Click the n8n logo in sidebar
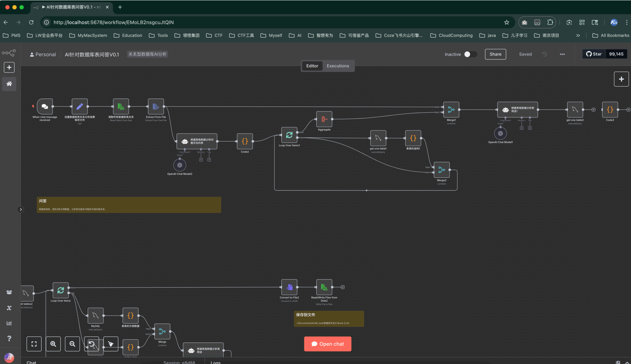Viewport: 631px width, 364px height. [9, 53]
